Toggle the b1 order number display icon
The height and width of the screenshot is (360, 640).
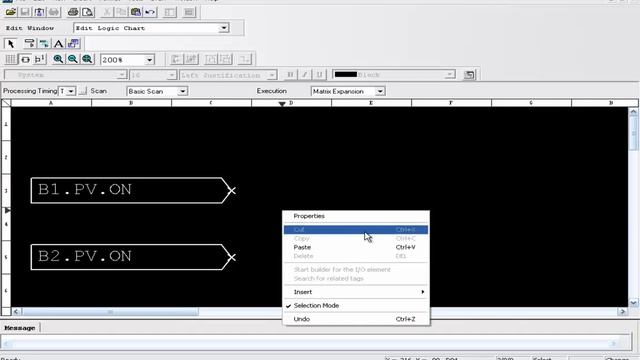pyautogui.click(x=40, y=59)
